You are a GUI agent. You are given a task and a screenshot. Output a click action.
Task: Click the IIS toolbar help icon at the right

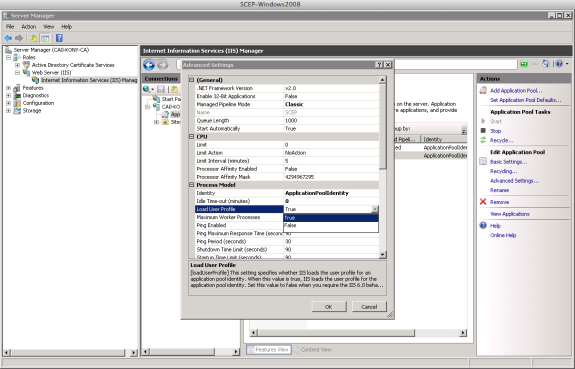point(559,64)
